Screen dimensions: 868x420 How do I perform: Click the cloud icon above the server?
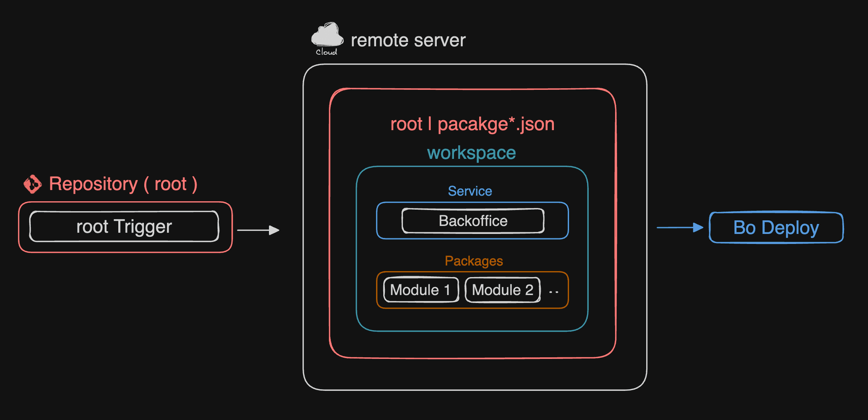pyautogui.click(x=327, y=35)
